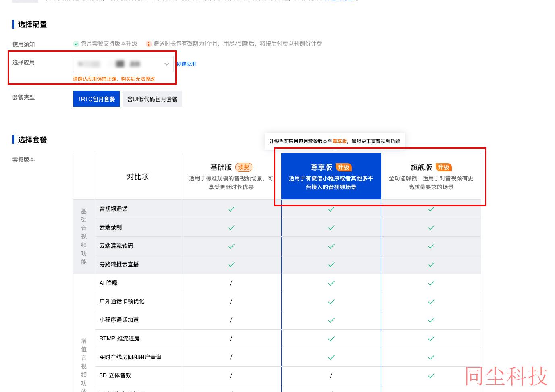Click 尊享版 checkmark in AI 降噪 row
Viewport: 555px width, 392px height.
point(331,283)
